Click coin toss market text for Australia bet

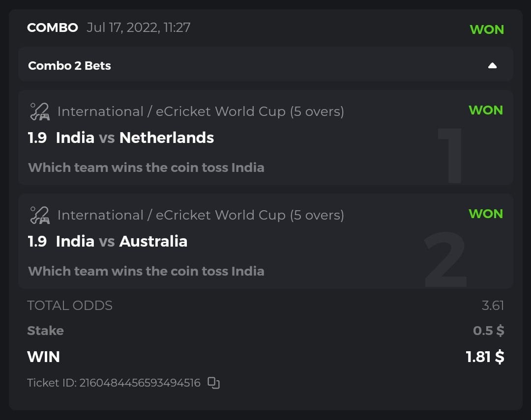point(146,271)
